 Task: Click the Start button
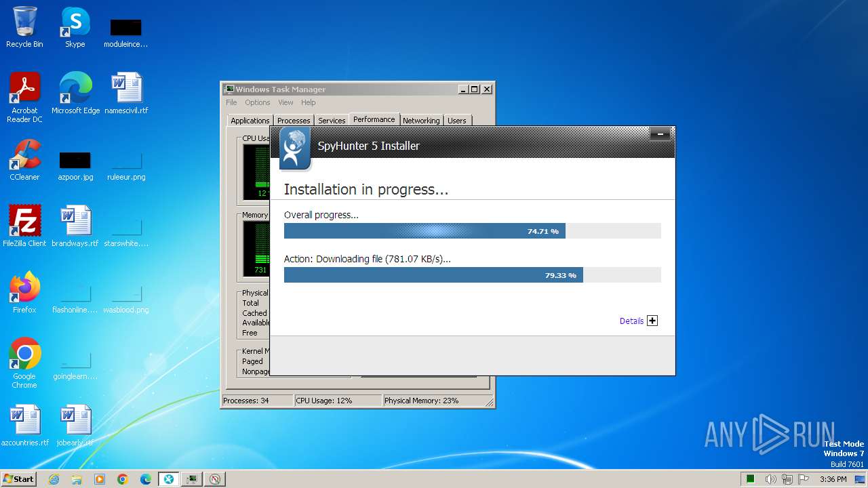[18, 479]
